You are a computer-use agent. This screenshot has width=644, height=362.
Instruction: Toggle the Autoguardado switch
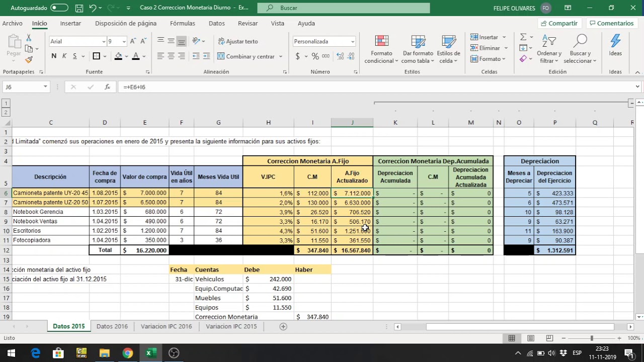59,8
